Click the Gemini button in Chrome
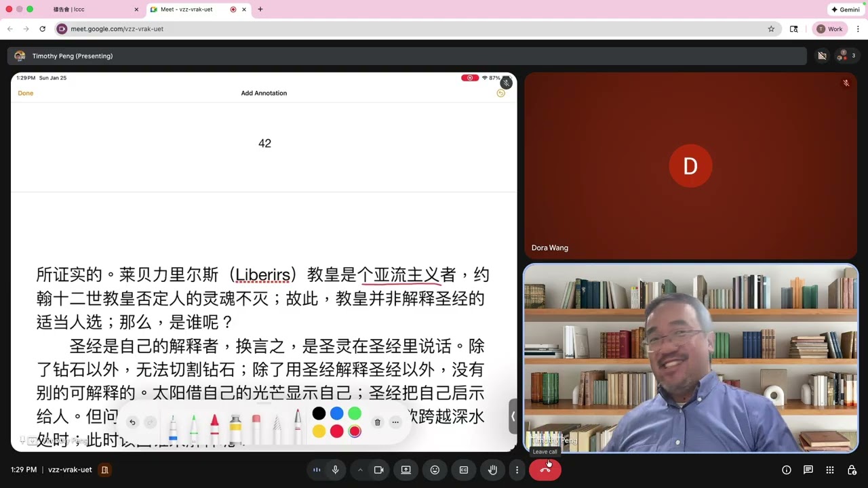This screenshot has width=868, height=488. (846, 9)
